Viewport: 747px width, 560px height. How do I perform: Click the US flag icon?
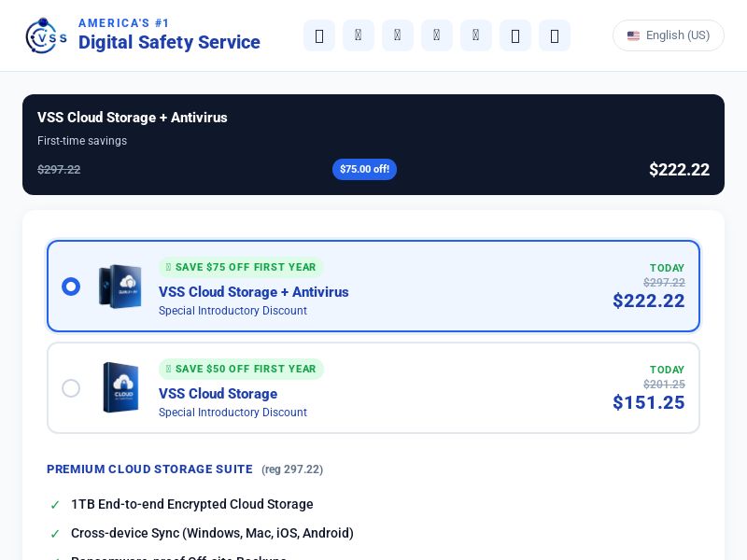(x=633, y=35)
